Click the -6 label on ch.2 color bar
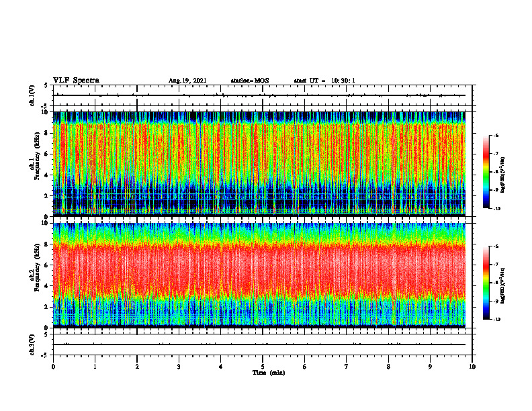 coord(496,246)
